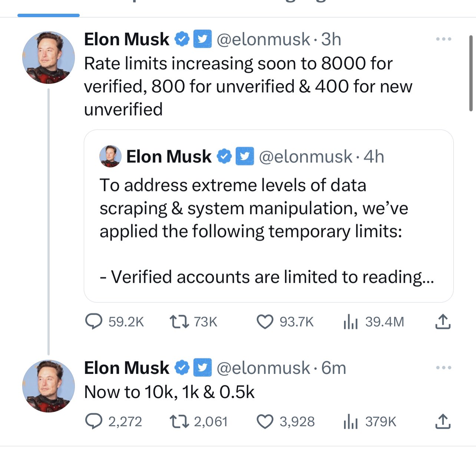The image size is (476, 460).
Task: View analytics showing 379K views
Action: (351, 421)
